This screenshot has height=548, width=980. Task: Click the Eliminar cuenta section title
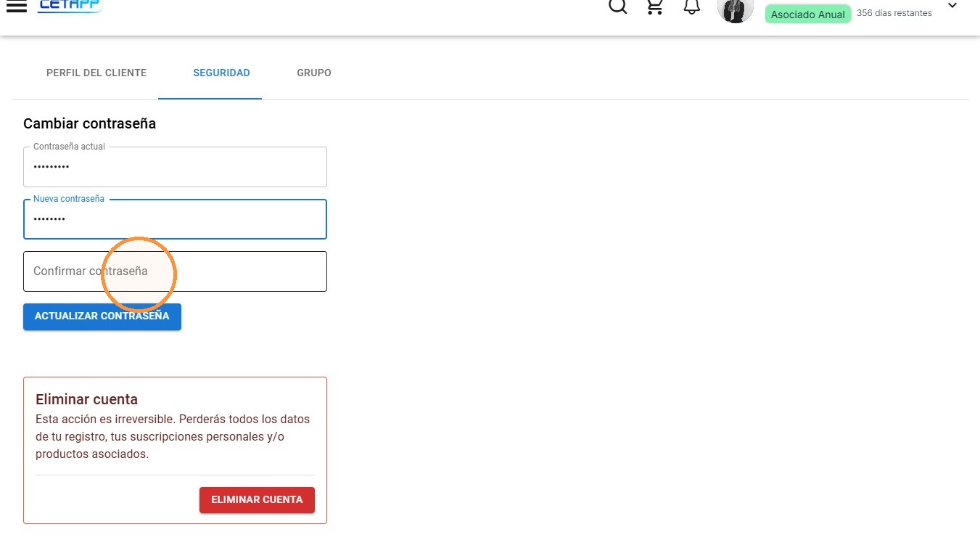tap(87, 399)
